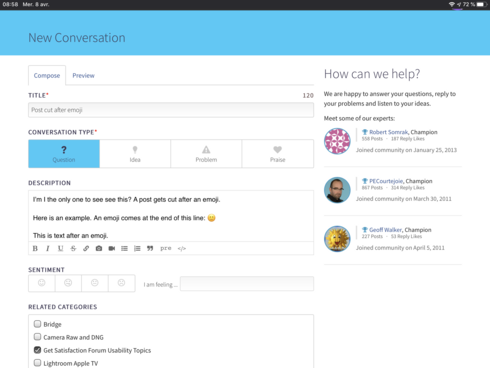Screen dimensions: 490x368
Task: Click "Joined community on January 25, 2013"
Action: 406,150
